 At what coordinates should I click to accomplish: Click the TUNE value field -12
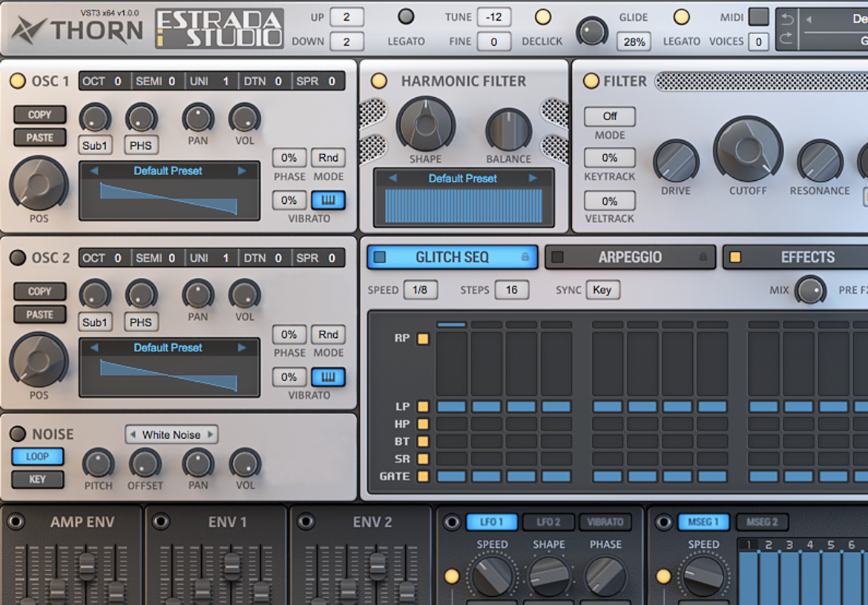[x=494, y=16]
